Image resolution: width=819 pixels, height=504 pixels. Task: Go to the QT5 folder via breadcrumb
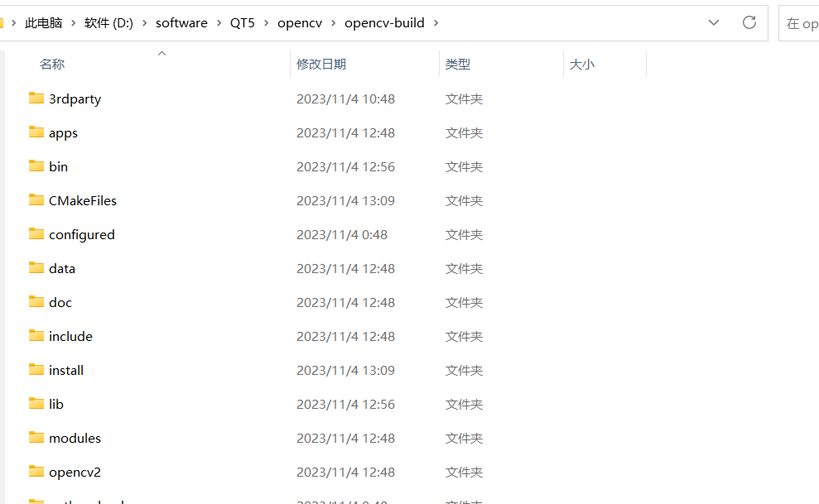click(x=242, y=22)
